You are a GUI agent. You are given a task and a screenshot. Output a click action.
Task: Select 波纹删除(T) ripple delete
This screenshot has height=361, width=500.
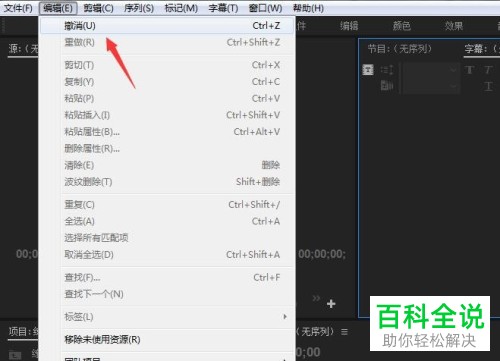(167, 182)
